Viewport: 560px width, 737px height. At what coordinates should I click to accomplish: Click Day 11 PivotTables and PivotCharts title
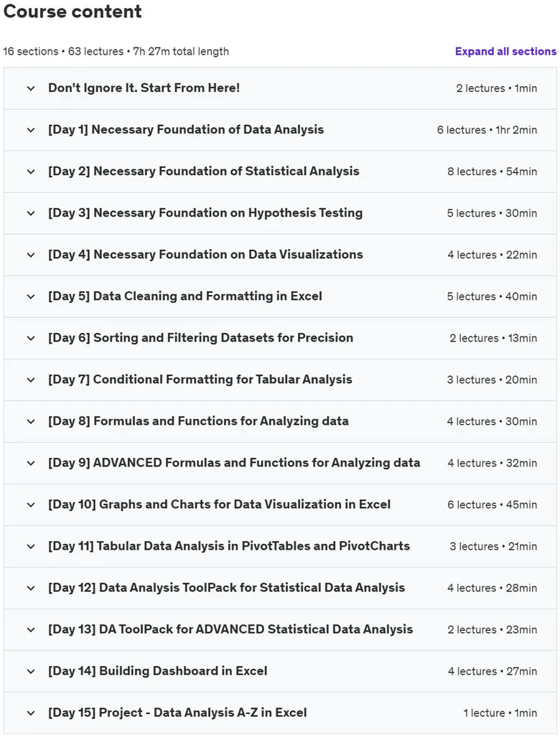(x=229, y=546)
